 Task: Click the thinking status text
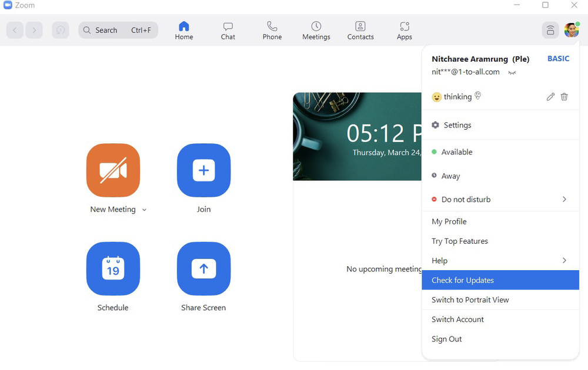[x=457, y=97]
